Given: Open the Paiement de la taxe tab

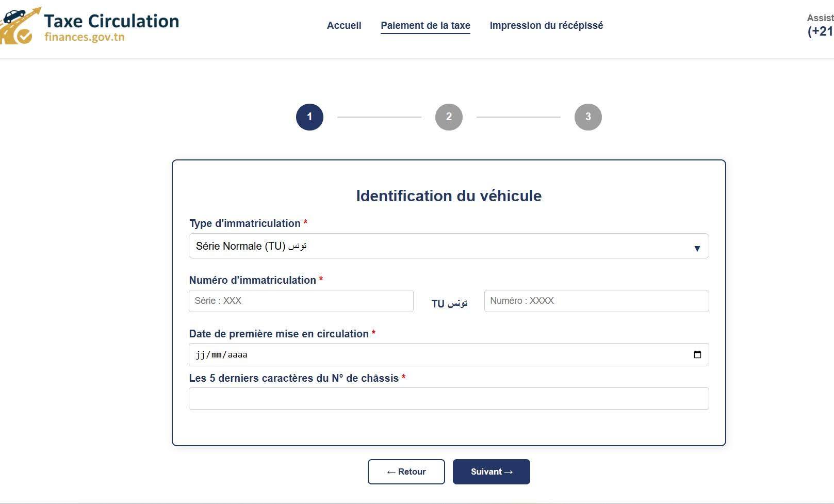Looking at the screenshot, I should click(426, 25).
